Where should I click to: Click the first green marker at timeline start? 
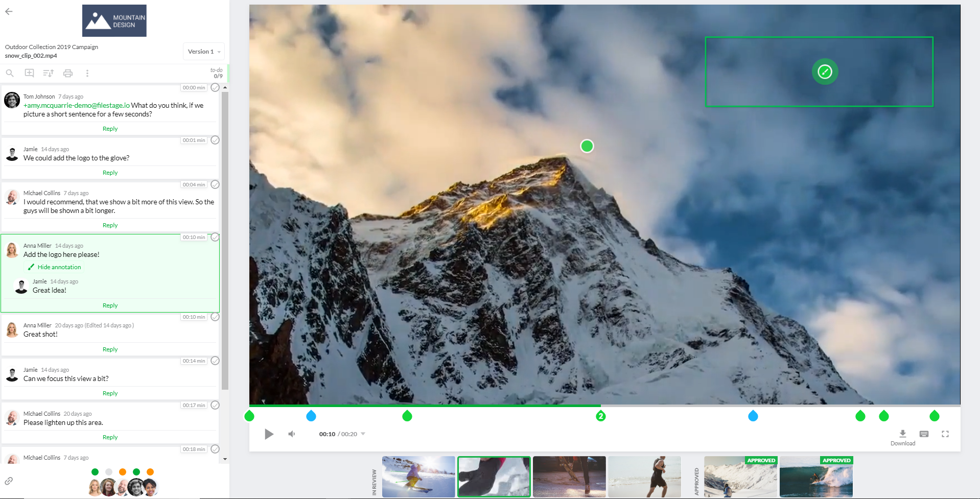249,416
